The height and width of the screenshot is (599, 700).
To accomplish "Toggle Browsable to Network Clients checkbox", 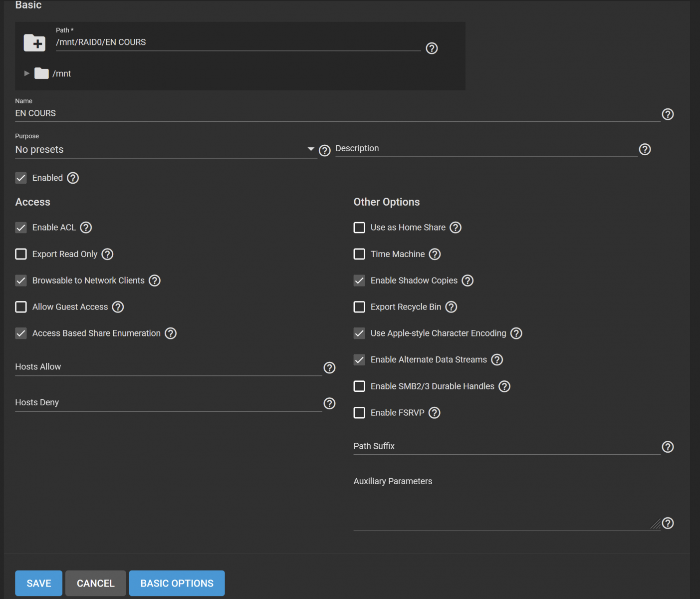I will pos(21,281).
